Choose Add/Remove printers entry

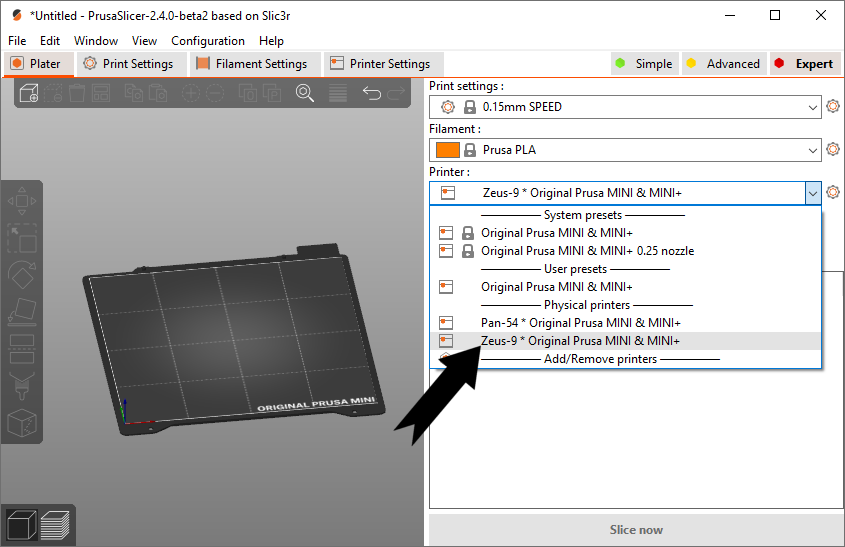pos(625,359)
